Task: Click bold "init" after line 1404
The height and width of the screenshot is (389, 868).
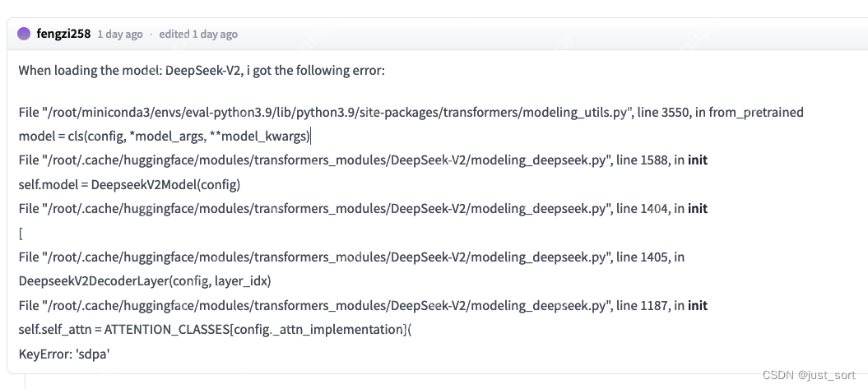Action: click(x=698, y=209)
